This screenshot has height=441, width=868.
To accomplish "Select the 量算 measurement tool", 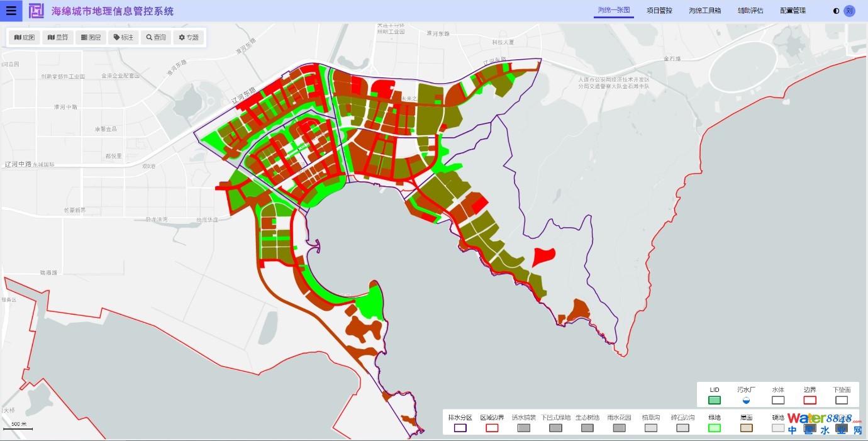I will pos(57,38).
